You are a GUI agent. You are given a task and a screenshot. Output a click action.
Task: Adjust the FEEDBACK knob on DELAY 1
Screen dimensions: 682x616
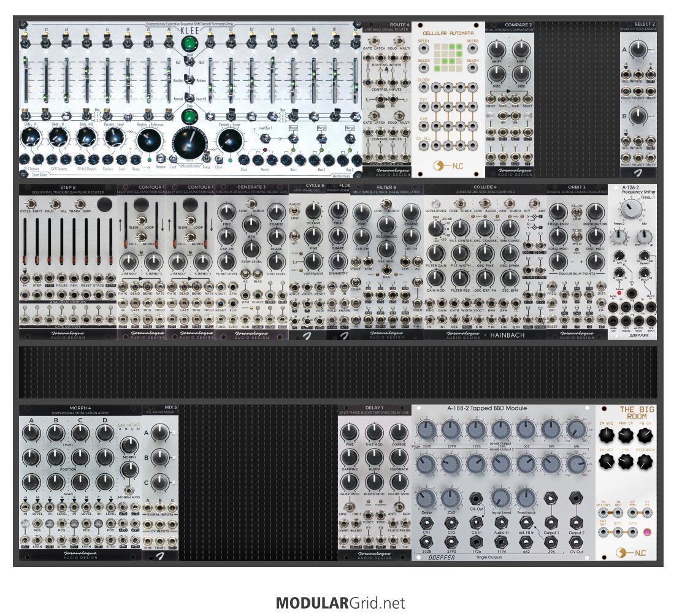coord(399,457)
